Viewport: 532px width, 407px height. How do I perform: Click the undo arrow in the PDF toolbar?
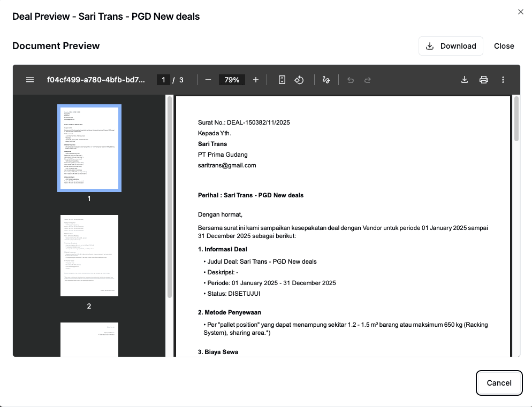point(351,79)
